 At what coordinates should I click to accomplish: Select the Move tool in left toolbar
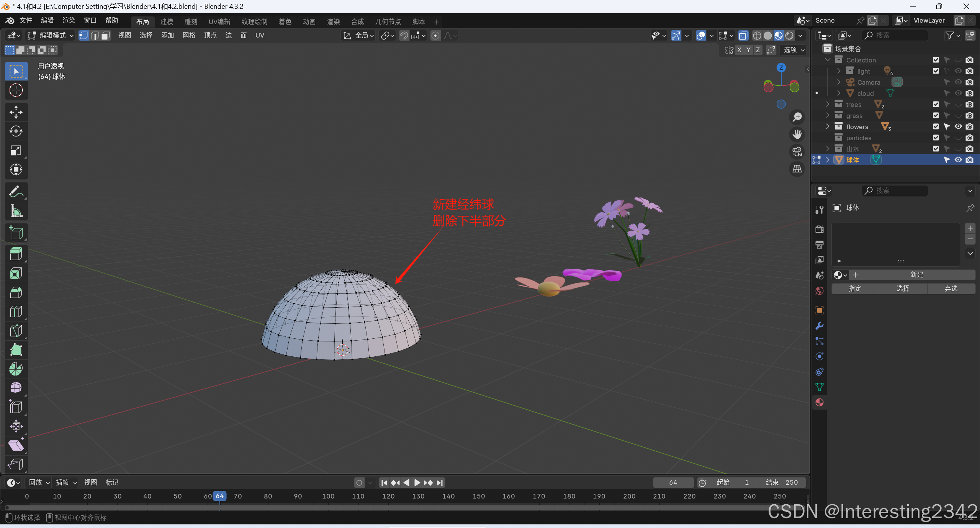tap(16, 112)
